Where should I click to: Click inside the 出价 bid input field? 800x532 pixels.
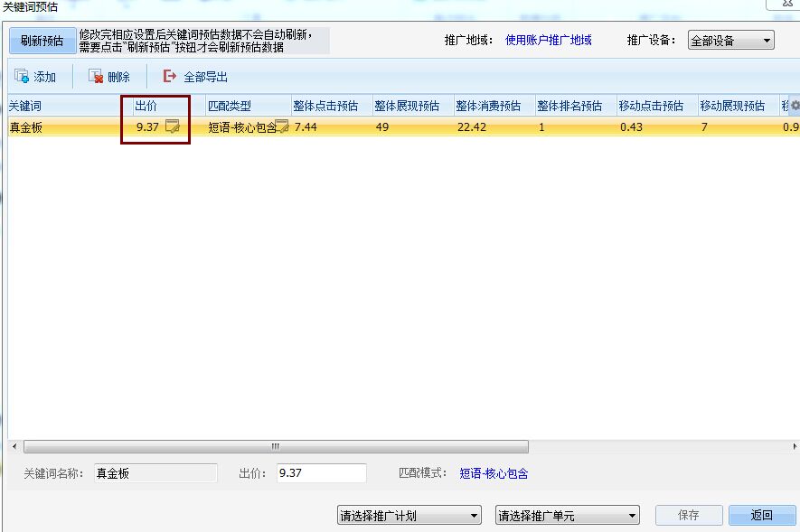tap(321, 472)
